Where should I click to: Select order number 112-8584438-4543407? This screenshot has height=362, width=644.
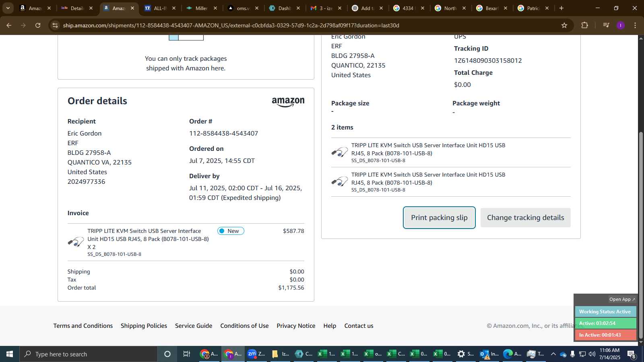(223, 134)
